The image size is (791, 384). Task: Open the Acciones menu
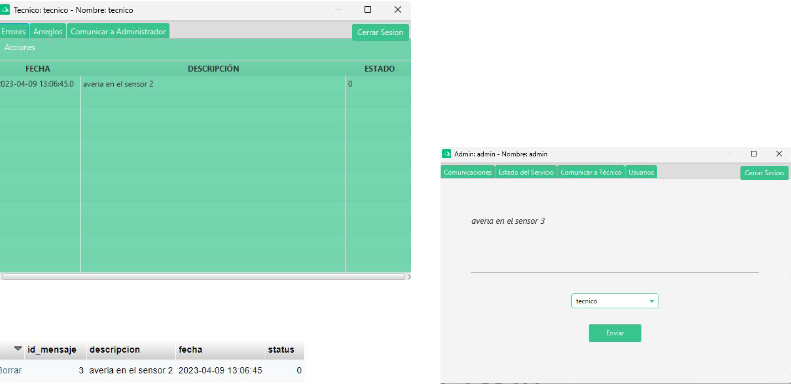coord(20,47)
